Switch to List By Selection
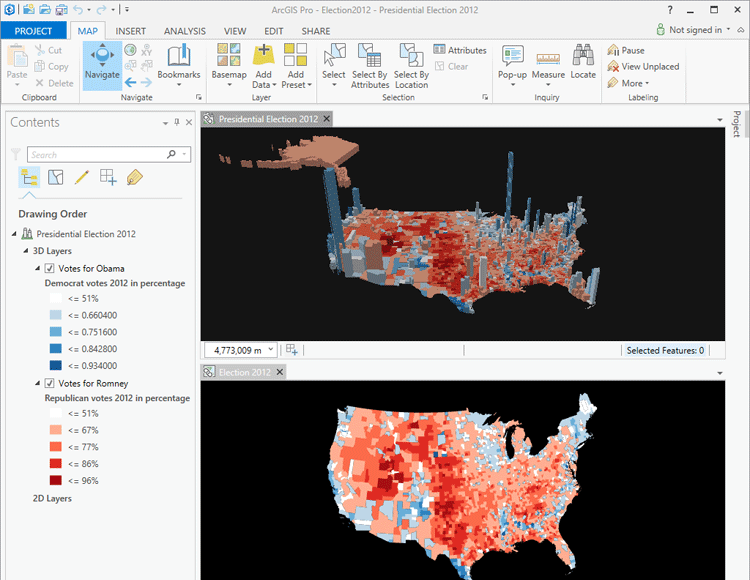The image size is (750, 580). [55, 177]
